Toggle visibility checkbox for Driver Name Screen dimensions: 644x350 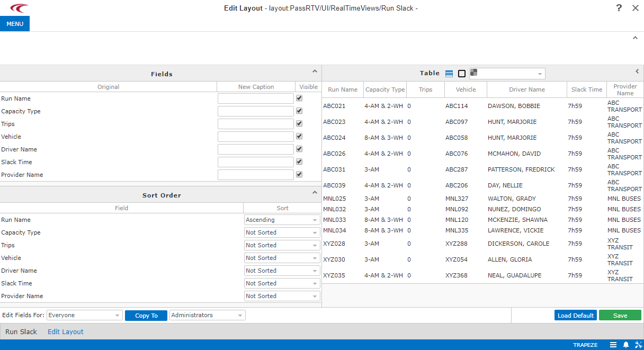299,149
